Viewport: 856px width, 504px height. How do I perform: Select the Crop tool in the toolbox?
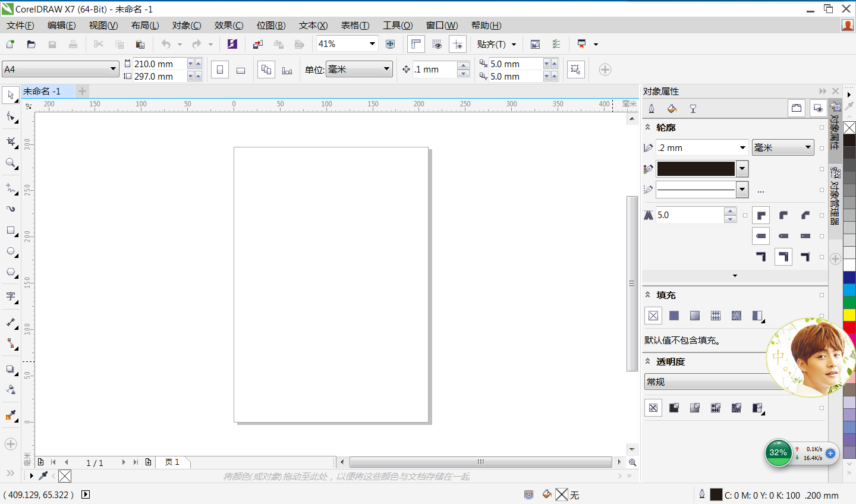click(11, 141)
